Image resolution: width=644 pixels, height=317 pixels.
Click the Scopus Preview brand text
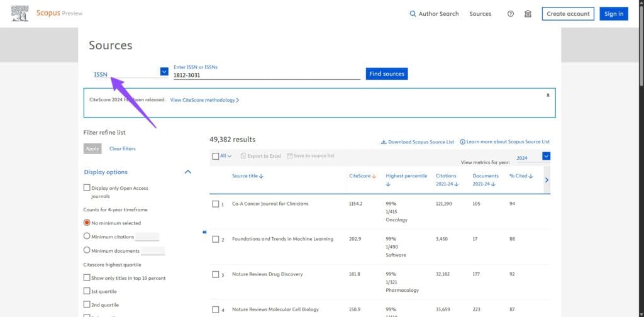[x=59, y=13]
